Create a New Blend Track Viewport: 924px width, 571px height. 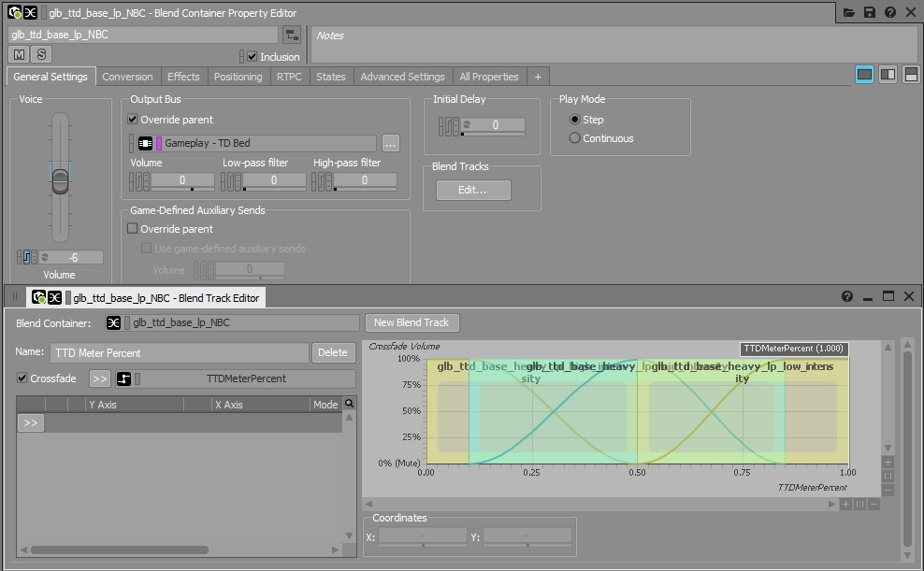point(411,322)
